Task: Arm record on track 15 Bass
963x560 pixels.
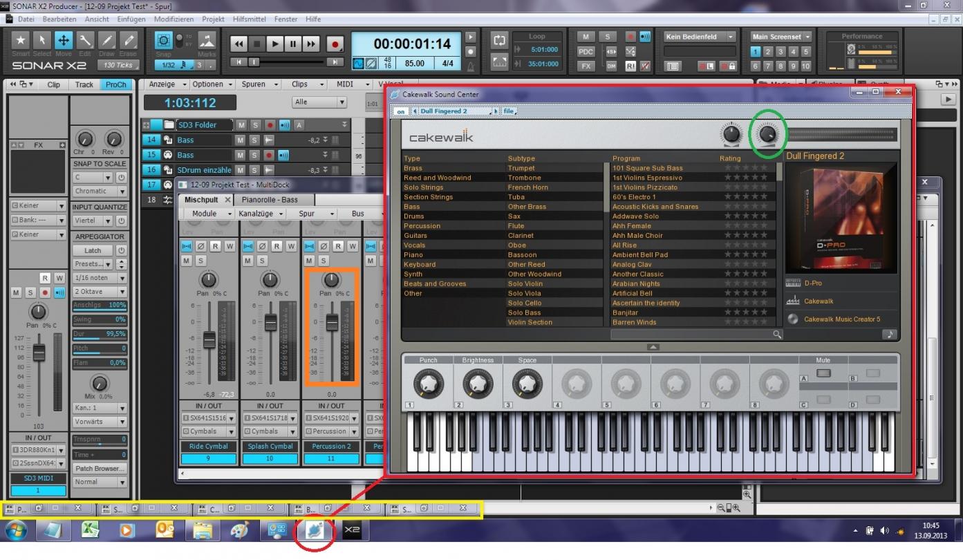Action: click(269, 155)
